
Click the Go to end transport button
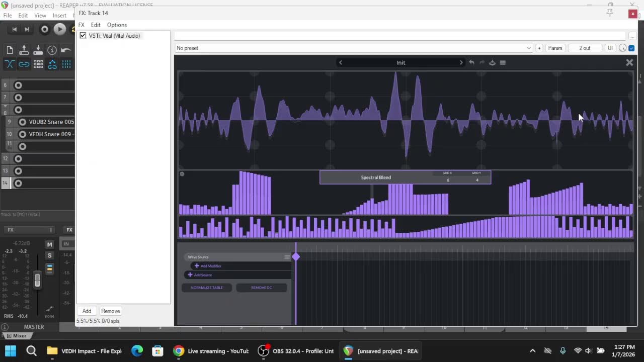[27, 29]
